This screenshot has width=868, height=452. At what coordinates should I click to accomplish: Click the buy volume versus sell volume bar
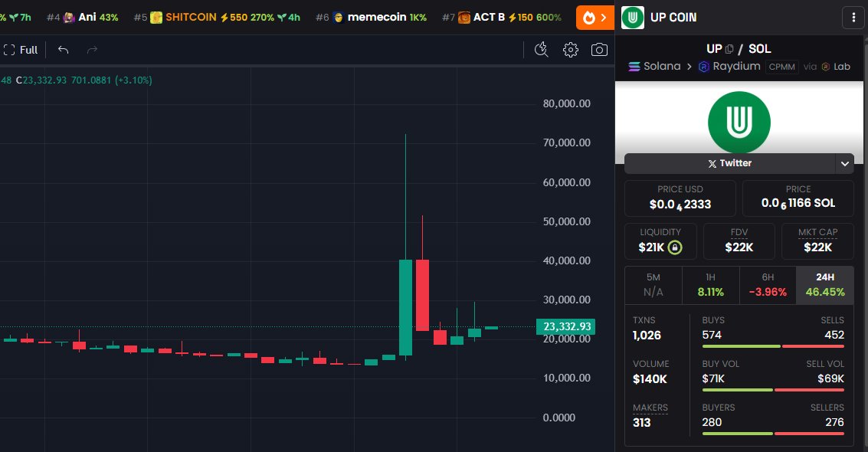click(773, 390)
